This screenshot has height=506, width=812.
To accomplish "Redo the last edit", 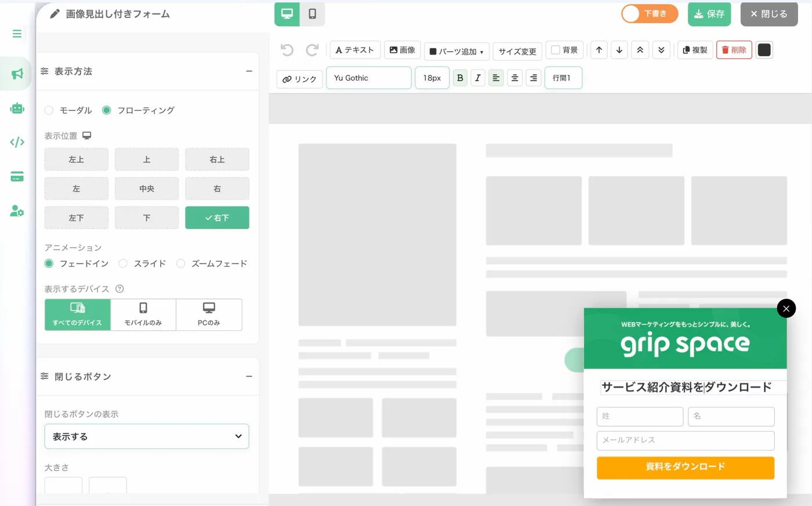I will click(312, 50).
